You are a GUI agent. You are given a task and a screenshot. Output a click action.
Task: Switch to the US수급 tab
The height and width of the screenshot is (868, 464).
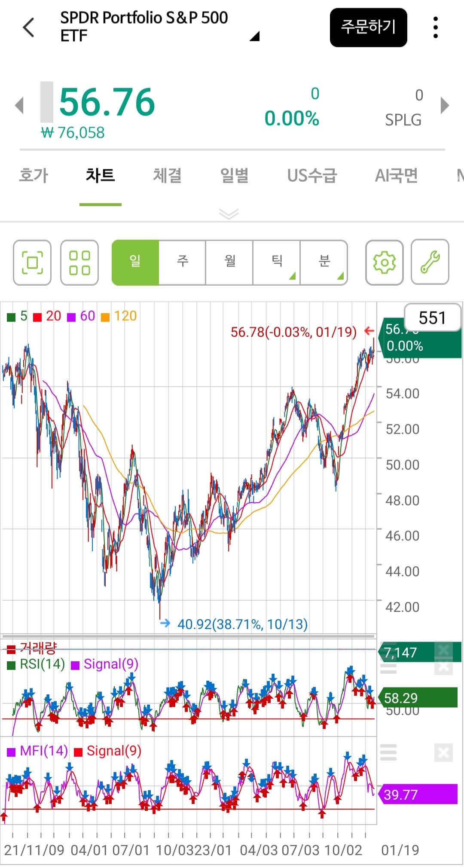[x=312, y=175]
